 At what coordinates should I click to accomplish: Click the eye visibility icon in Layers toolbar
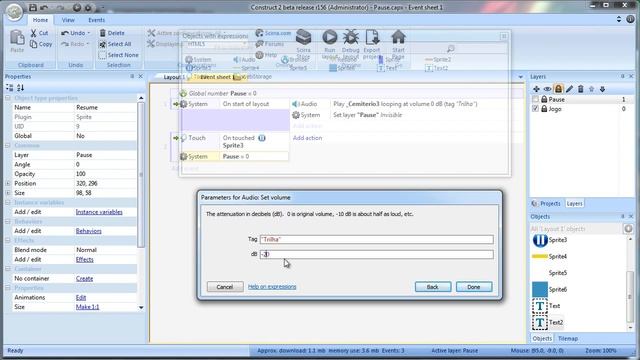[547, 89]
